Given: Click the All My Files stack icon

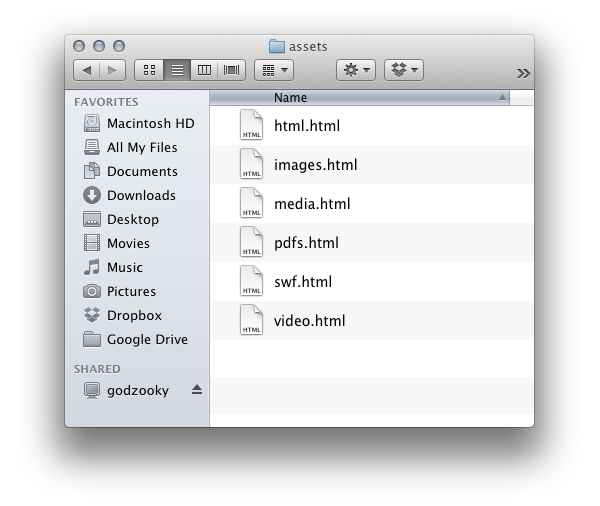Looking at the screenshot, I should tap(92, 147).
